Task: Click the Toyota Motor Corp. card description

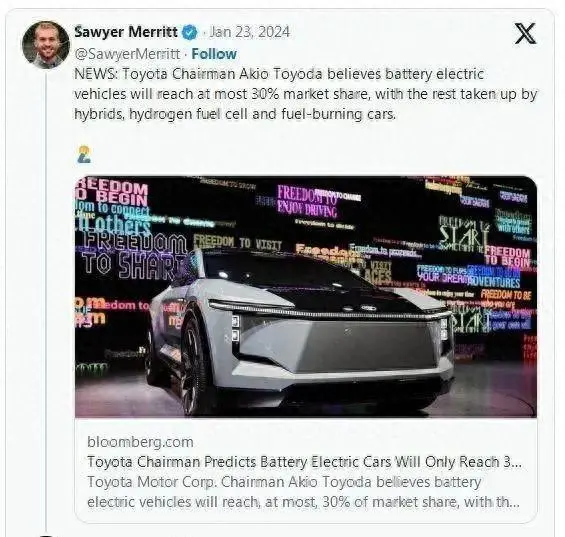Action: coord(303,492)
